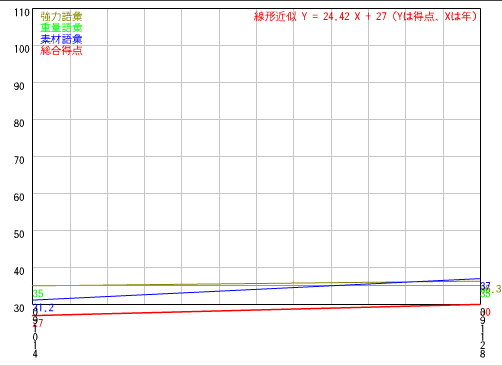
Task: Click the 110 y-axis label
Action: [x=22, y=13]
